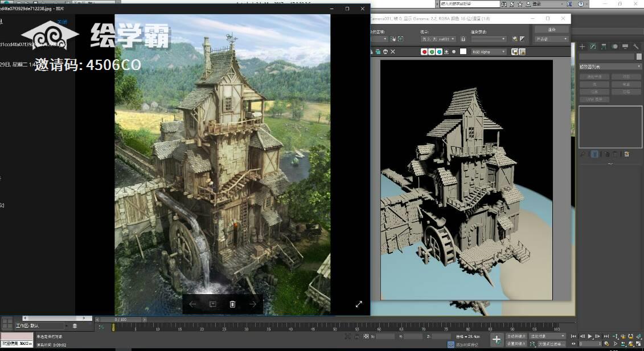Viewport: 644px width, 351px height.
Task: Click the auto region selected icon
Action: click(400, 39)
